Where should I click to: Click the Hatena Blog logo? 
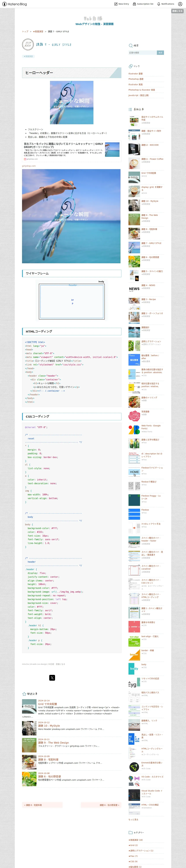click(x=14, y=4)
